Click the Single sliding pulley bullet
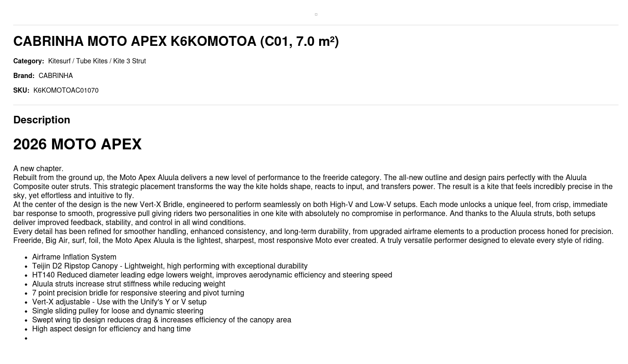Screen dimensions: 628x364 click(118, 311)
